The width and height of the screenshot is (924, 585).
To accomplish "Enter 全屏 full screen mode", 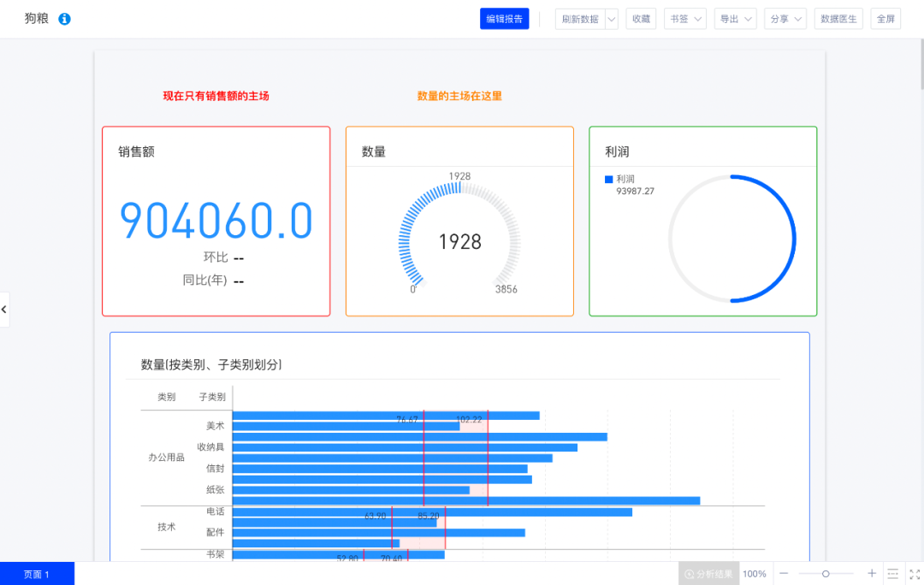I will (885, 19).
